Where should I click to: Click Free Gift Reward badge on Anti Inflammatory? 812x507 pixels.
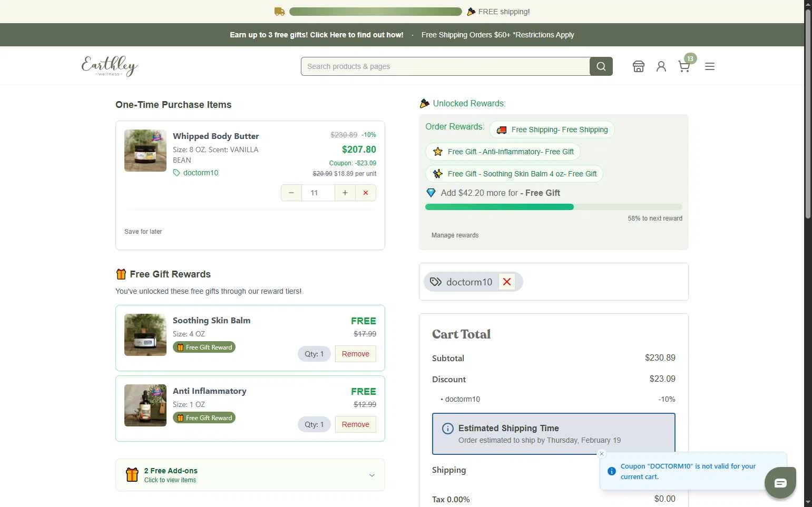(204, 418)
